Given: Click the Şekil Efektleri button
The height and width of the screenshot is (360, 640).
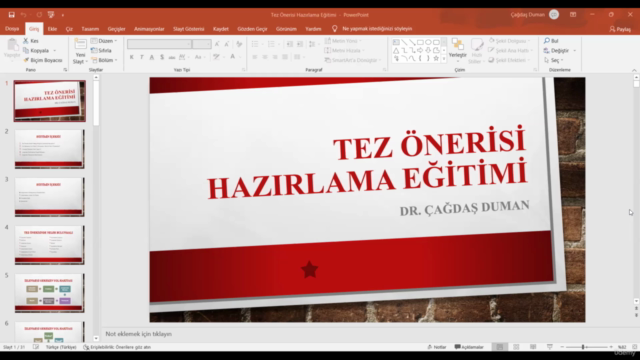Looking at the screenshot, I should coord(509,60).
